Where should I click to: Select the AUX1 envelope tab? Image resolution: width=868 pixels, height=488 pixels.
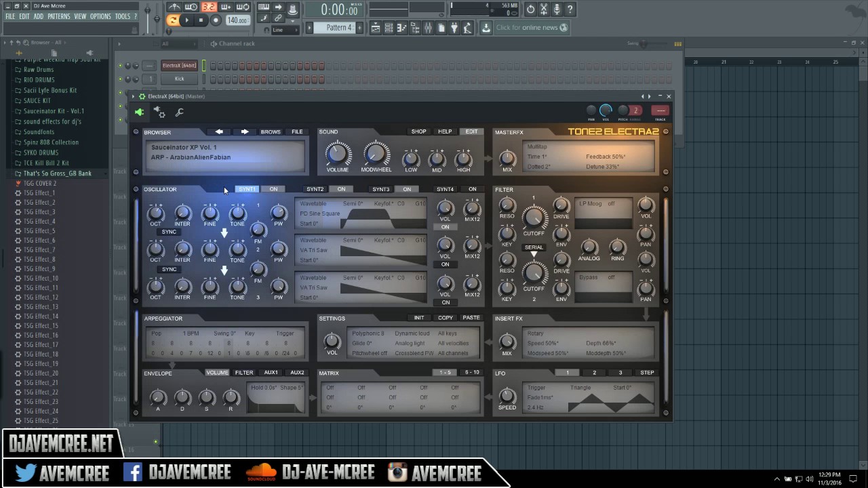[x=271, y=373]
